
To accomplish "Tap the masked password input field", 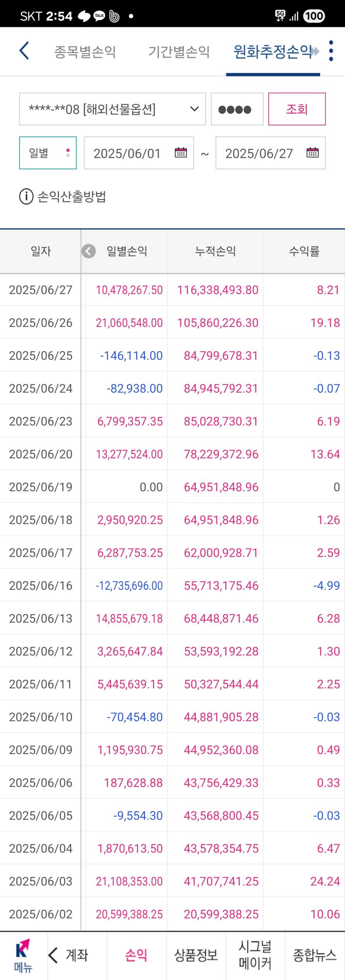I will 237,109.
